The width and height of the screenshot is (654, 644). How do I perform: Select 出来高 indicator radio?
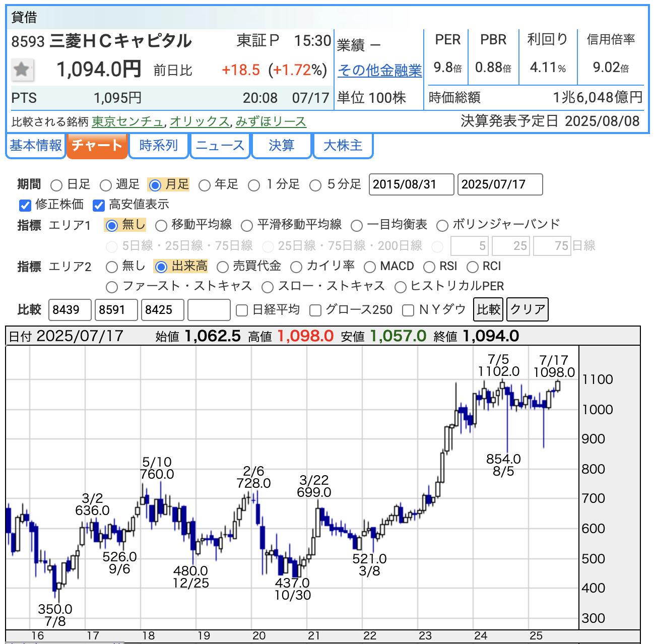coord(161,267)
